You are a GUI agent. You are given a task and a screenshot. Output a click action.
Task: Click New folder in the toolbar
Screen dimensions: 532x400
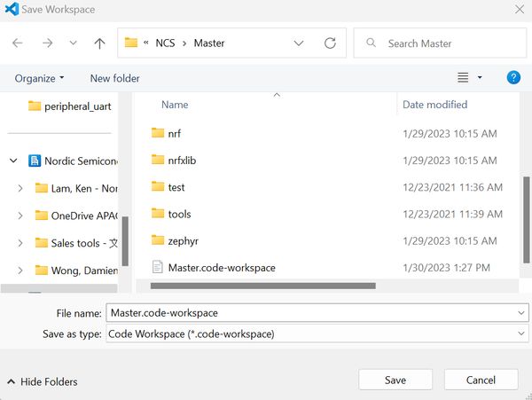pyautogui.click(x=114, y=78)
